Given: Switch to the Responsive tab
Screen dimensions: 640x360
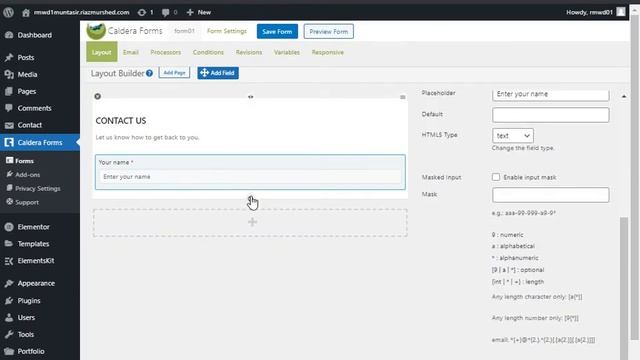Looking at the screenshot, I should click(328, 52).
